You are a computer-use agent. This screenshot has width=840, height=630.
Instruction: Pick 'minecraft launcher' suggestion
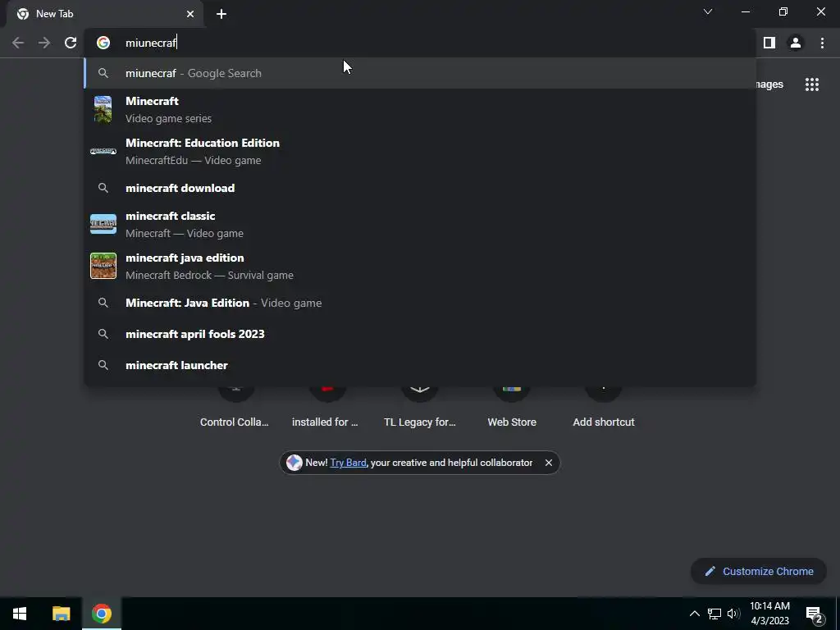coord(420,365)
